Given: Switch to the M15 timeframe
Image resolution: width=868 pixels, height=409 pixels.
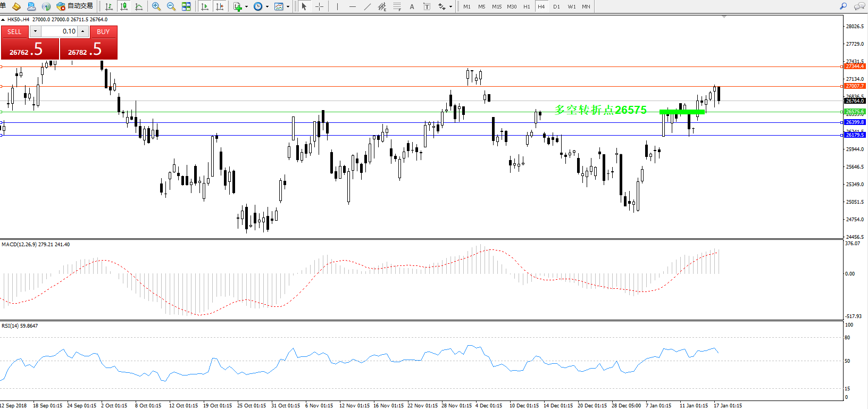Looking at the screenshot, I should click(496, 6).
